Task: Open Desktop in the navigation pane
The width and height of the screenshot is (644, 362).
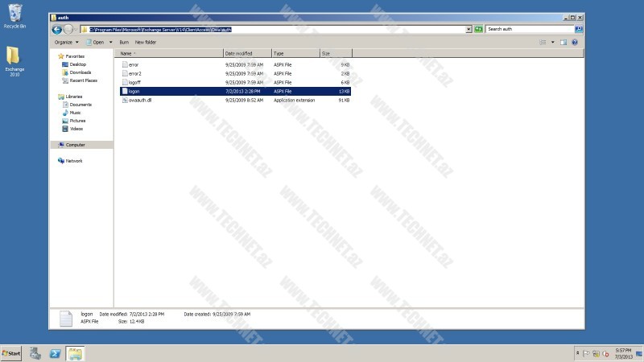Action: click(x=77, y=64)
